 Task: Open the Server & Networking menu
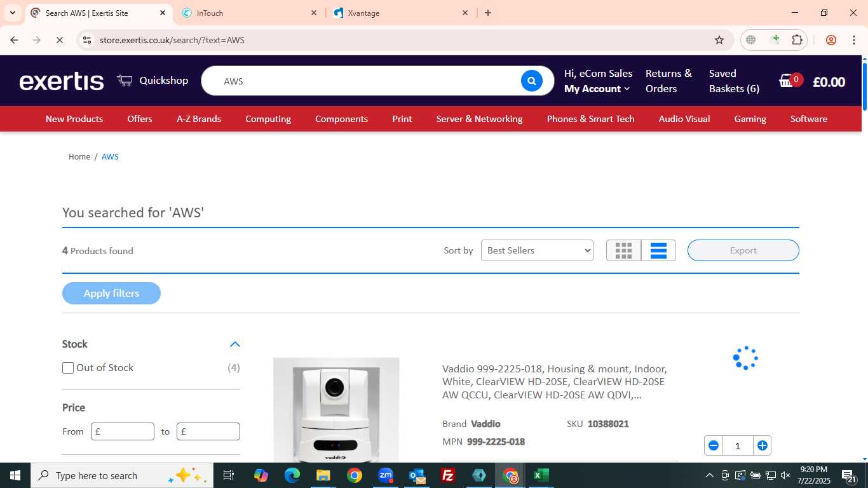click(x=480, y=119)
